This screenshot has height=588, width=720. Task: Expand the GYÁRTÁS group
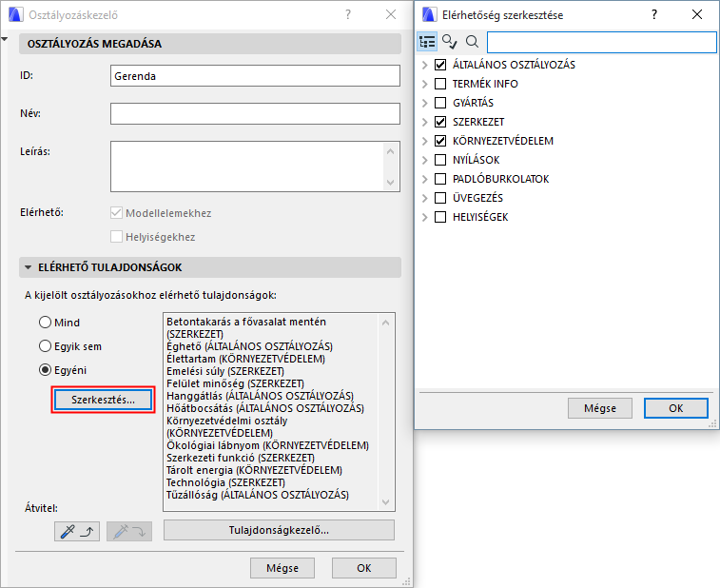425,103
